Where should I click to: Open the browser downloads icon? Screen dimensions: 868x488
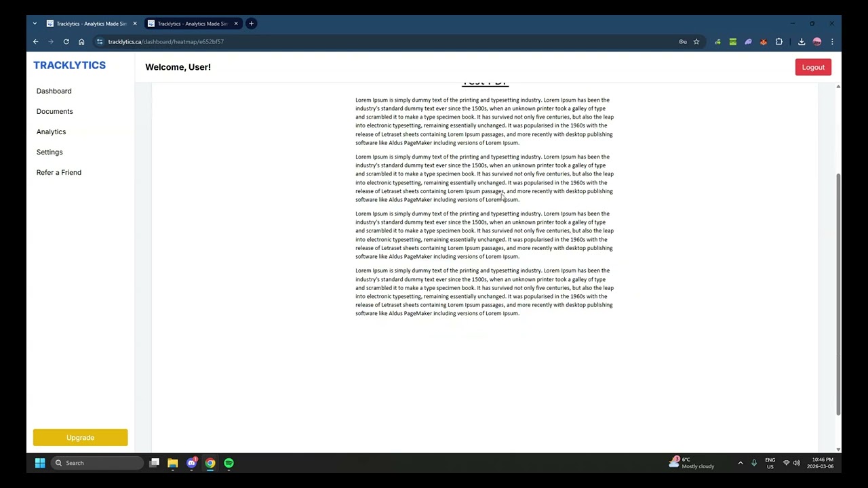802,41
